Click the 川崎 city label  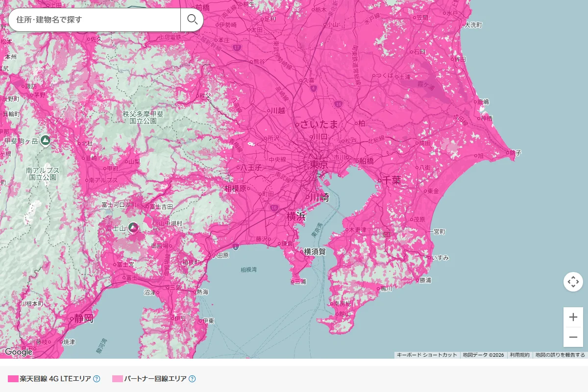(x=320, y=196)
